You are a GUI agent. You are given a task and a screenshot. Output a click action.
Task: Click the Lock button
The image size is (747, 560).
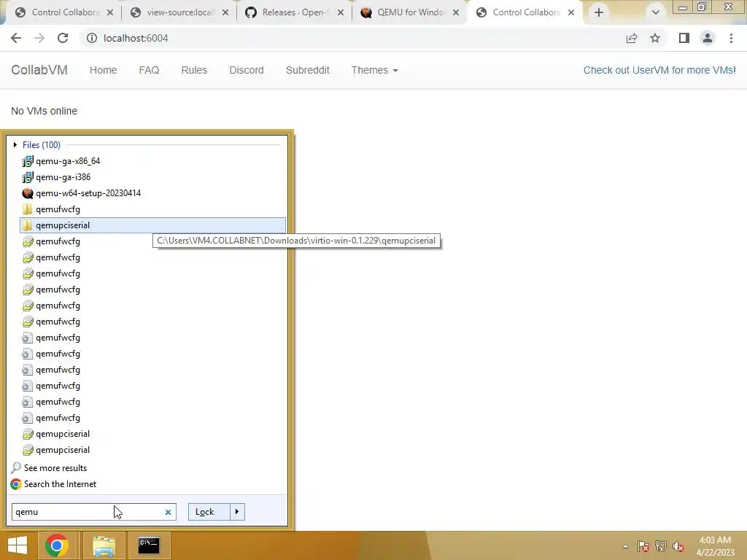pyautogui.click(x=209, y=512)
